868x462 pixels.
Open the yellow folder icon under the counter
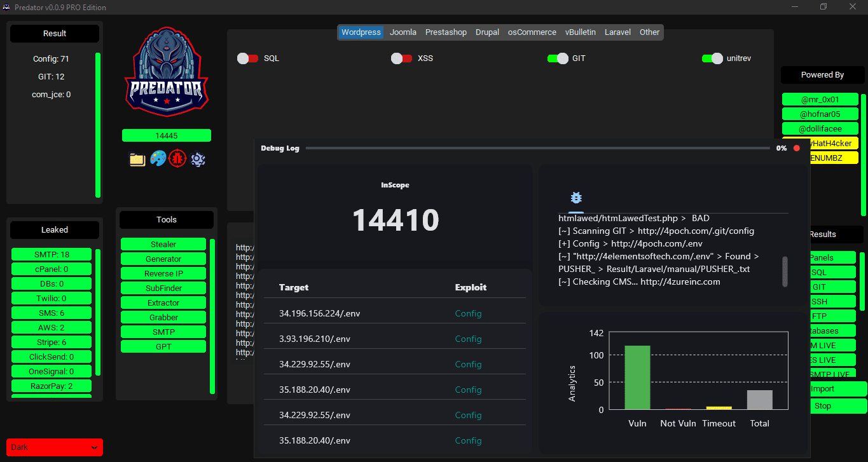point(137,159)
